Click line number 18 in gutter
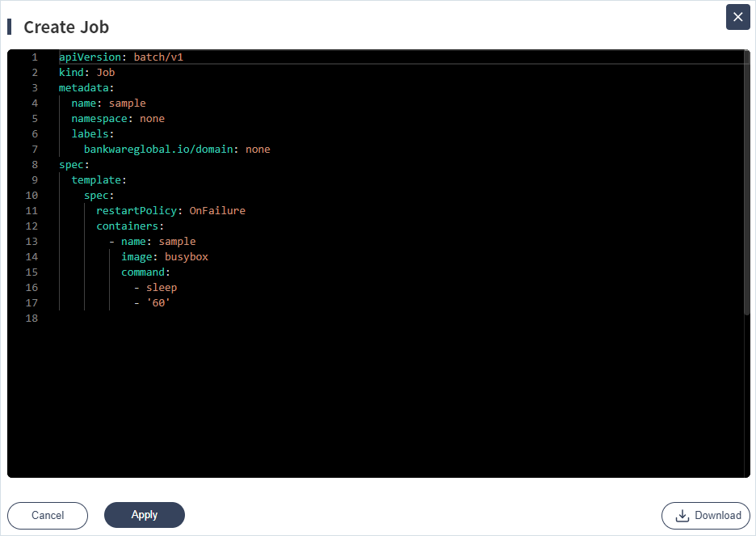This screenshot has width=756, height=536. coord(31,319)
